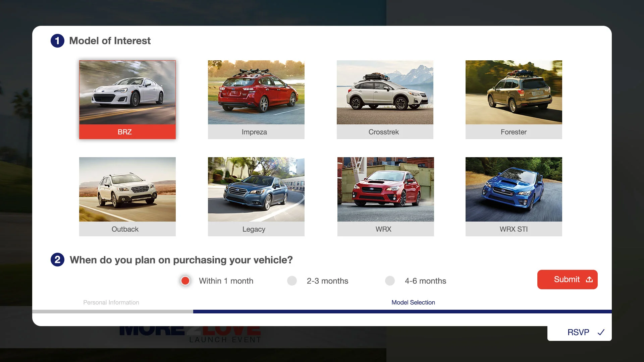Image resolution: width=644 pixels, height=362 pixels.
Task: Go to Personal Information step
Action: pos(111,302)
